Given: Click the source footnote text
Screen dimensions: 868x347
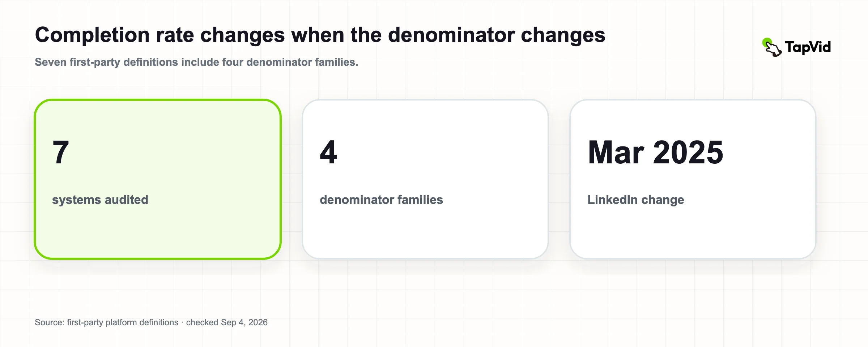Looking at the screenshot, I should 151,322.
